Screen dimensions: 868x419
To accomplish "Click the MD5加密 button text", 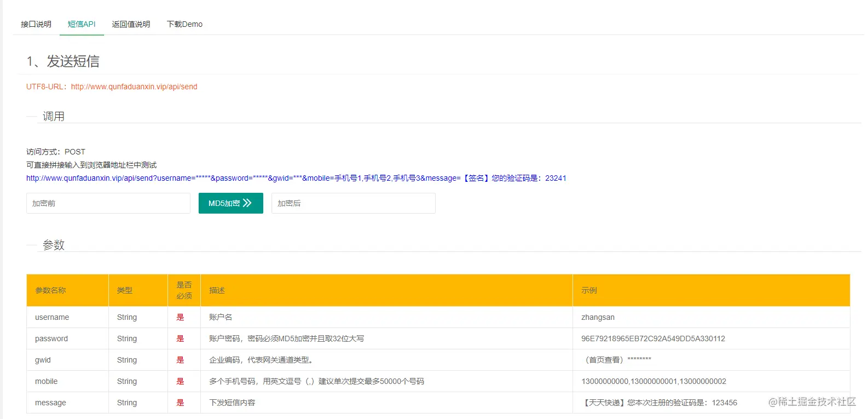I will pos(224,203).
